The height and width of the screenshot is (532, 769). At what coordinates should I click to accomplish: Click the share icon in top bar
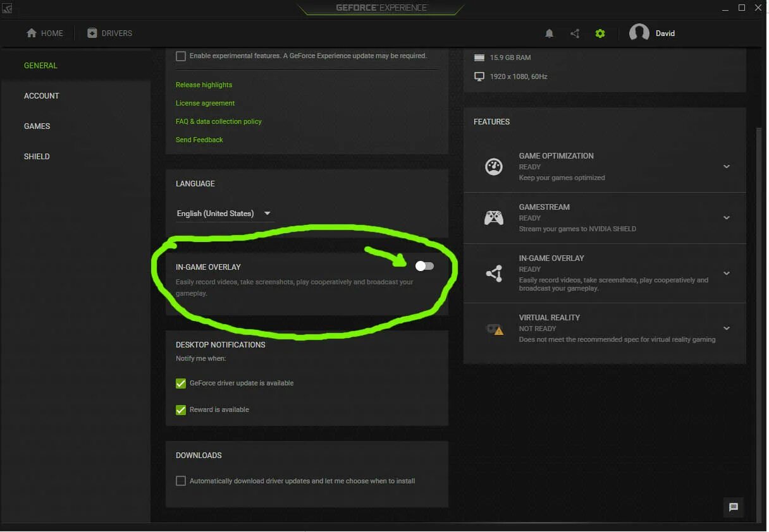point(575,33)
